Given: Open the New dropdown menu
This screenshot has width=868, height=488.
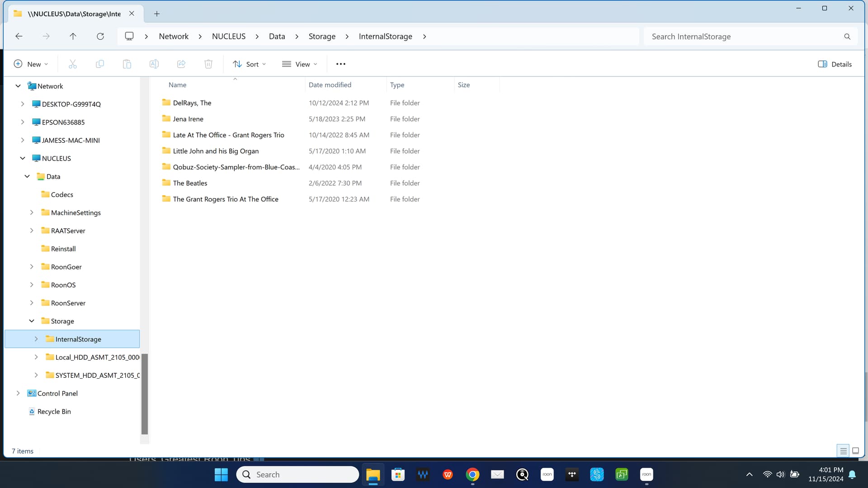Looking at the screenshot, I should coord(31,64).
